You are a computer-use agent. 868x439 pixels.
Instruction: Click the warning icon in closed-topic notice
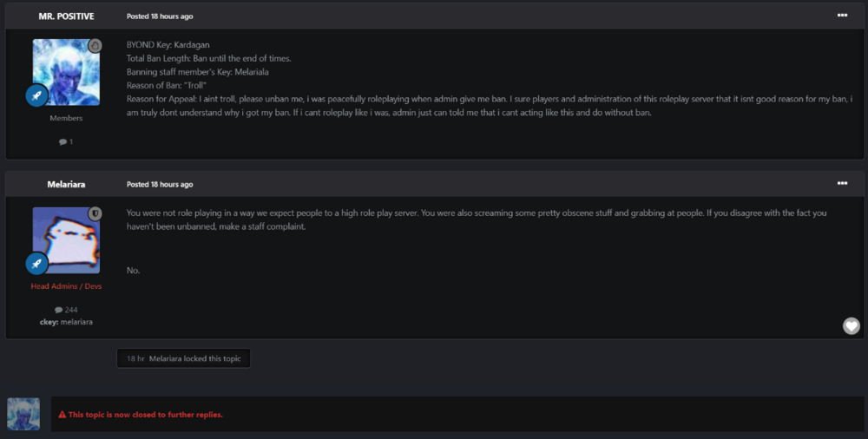pos(62,415)
